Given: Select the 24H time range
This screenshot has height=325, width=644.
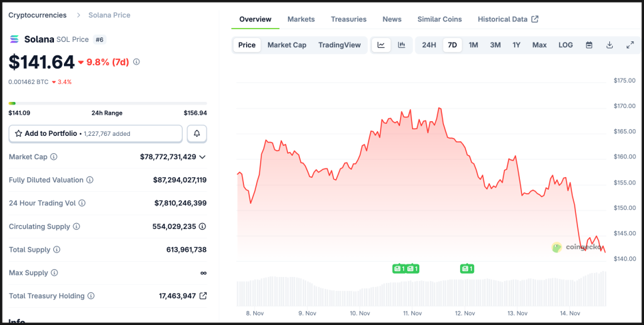Looking at the screenshot, I should [429, 45].
